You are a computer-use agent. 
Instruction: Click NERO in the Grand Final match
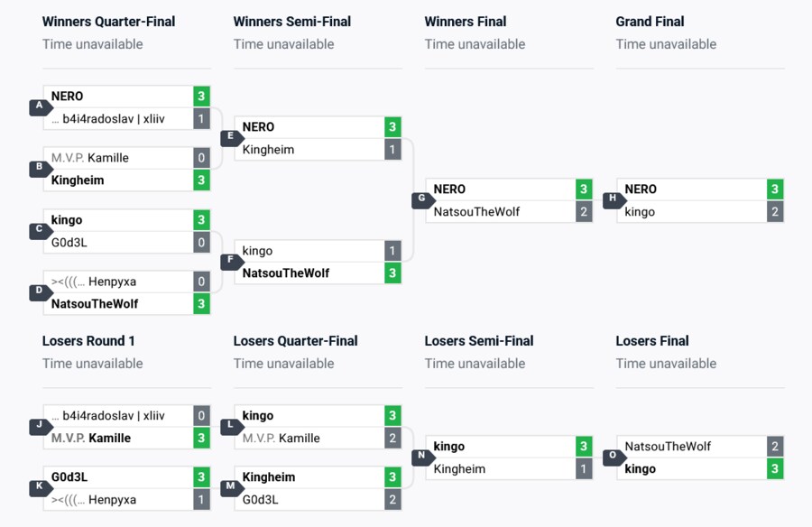click(641, 190)
